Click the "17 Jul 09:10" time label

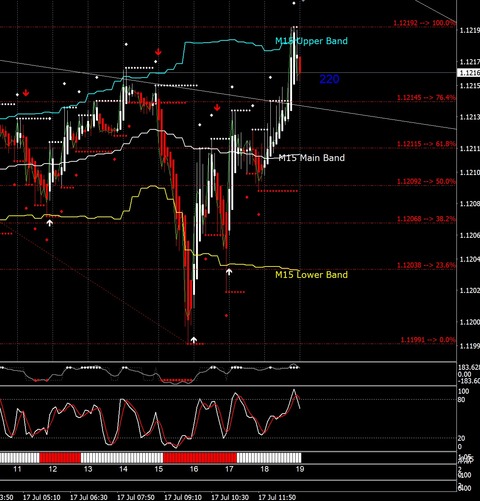183,497
